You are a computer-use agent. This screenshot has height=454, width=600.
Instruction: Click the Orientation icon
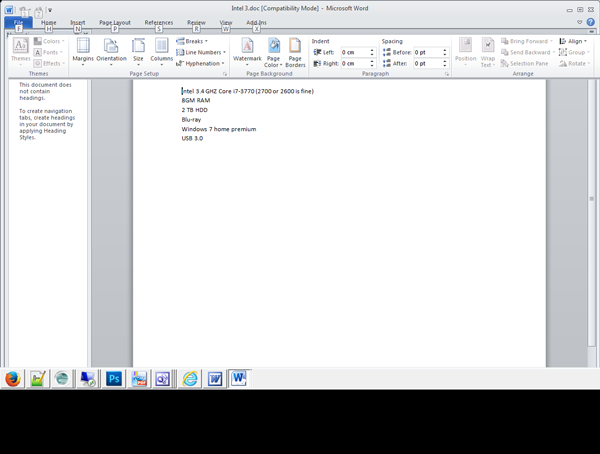click(x=111, y=51)
